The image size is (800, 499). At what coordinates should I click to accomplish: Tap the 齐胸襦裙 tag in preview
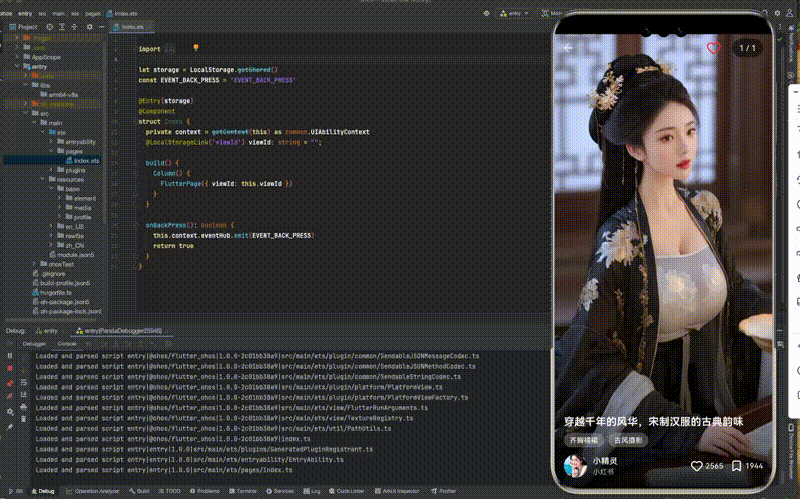tap(584, 440)
